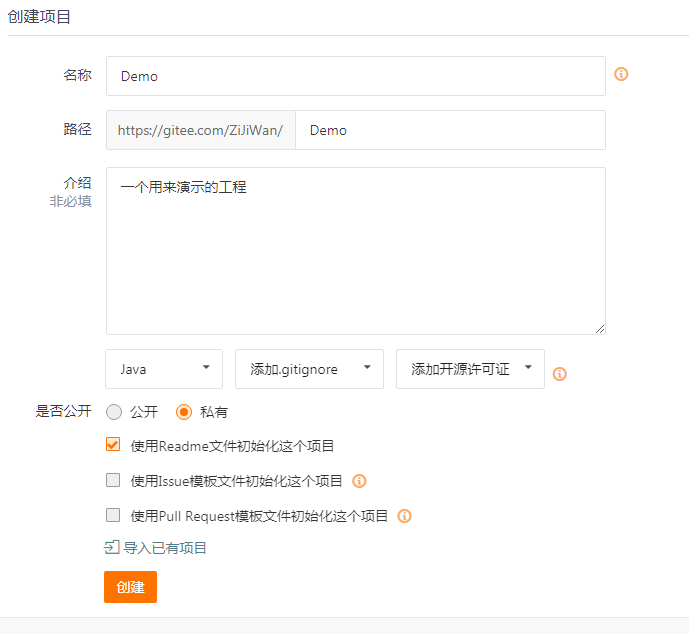The image size is (689, 634).
Task: Click the 使用Issue模板文件初始化这个项目 label
Action: (x=236, y=481)
